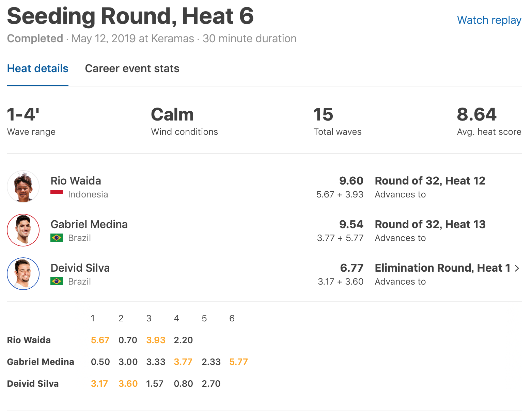This screenshot has height=416, width=532.
Task: Click Deivid Silva's 3.60 wave score
Action: pos(128,384)
